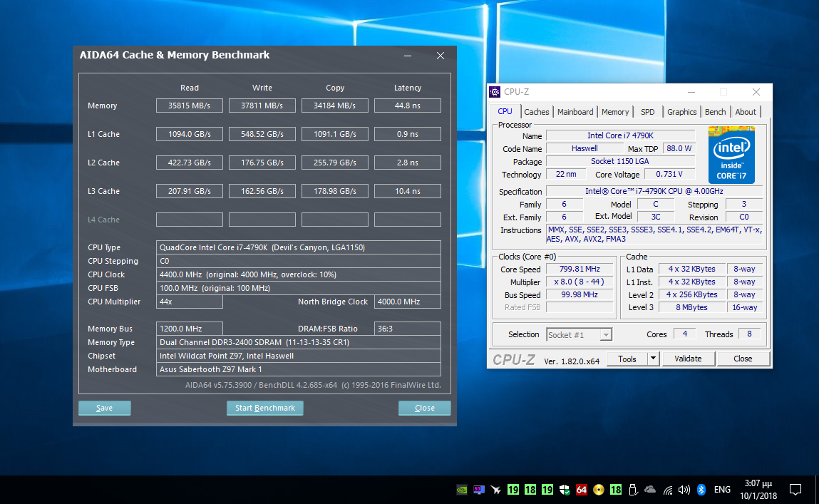Image resolution: width=819 pixels, height=504 pixels.
Task: Click the Memory Type field with DDR3-2400 SDRAM
Action: [298, 342]
